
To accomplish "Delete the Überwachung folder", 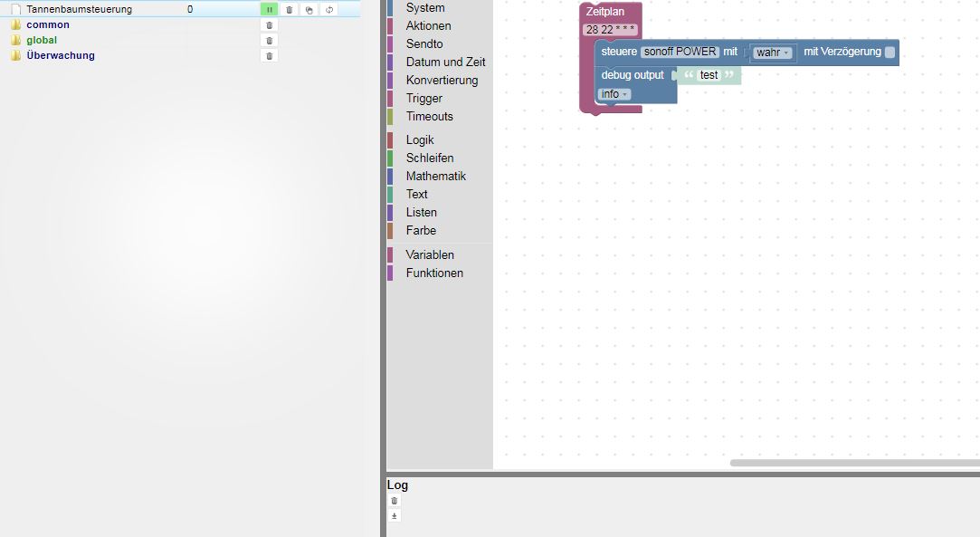I will 270,55.
